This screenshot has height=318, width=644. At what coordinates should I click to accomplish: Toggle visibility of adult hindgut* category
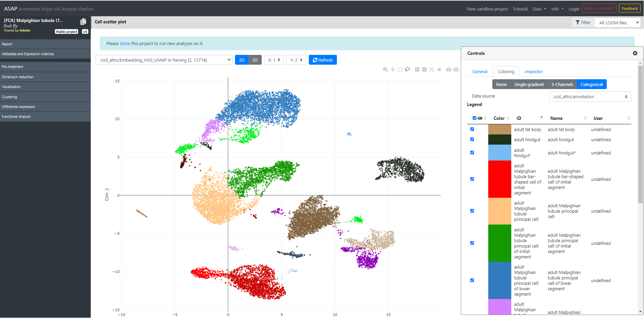pyautogui.click(x=472, y=152)
